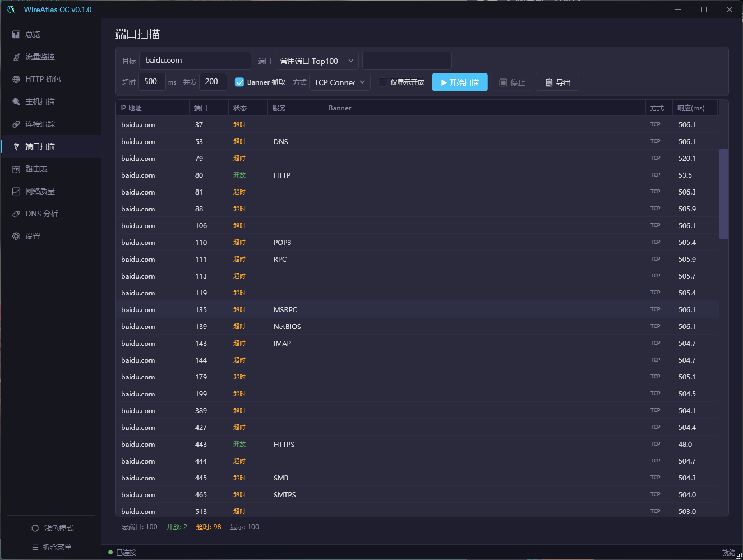
Task: Click the 折叠菜单 hamburger icon
Action: pyautogui.click(x=35, y=547)
